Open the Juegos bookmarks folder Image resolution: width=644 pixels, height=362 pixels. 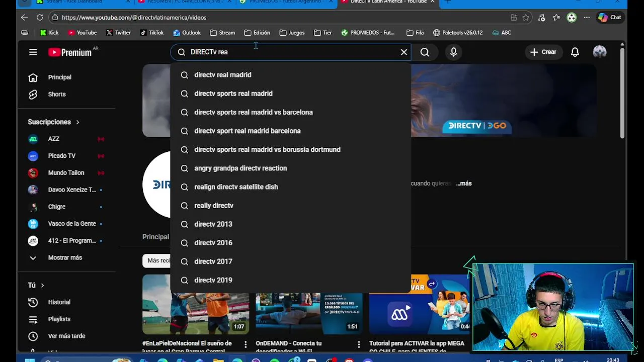[x=292, y=33]
